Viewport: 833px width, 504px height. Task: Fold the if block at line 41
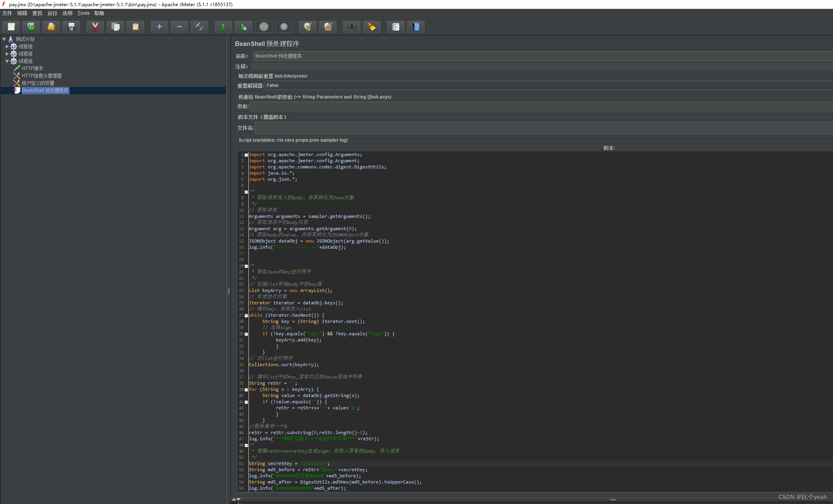click(x=246, y=402)
